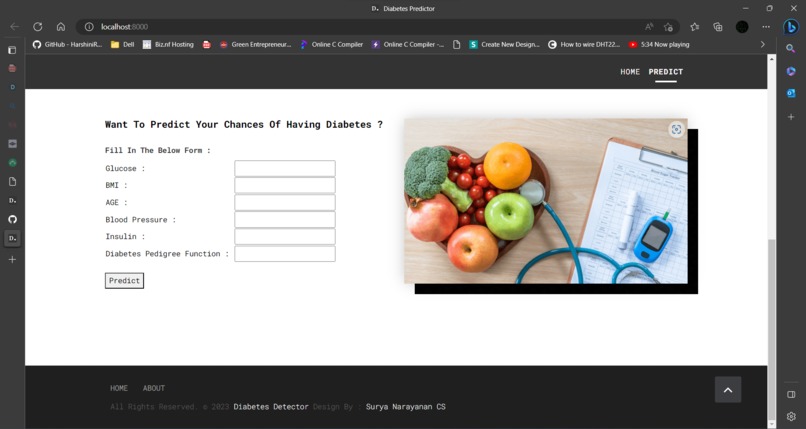Open the sidebar Search icon
The image size is (806, 429).
[791, 48]
